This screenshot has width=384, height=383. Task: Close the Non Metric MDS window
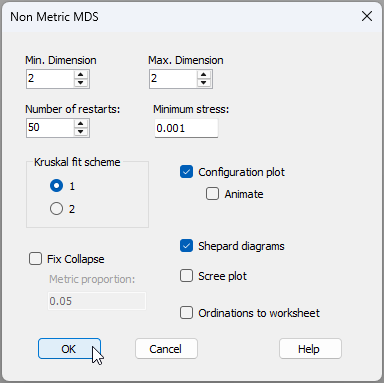pyautogui.click(x=367, y=16)
